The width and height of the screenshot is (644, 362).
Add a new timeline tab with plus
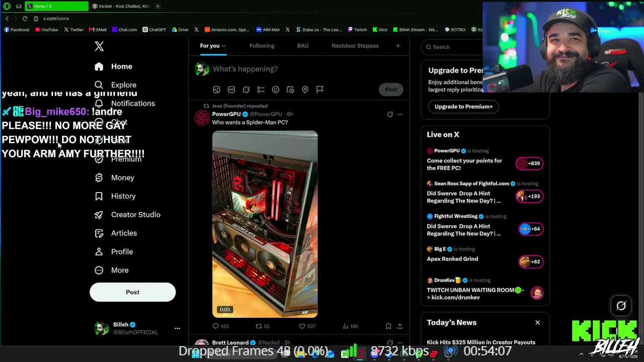point(398,46)
